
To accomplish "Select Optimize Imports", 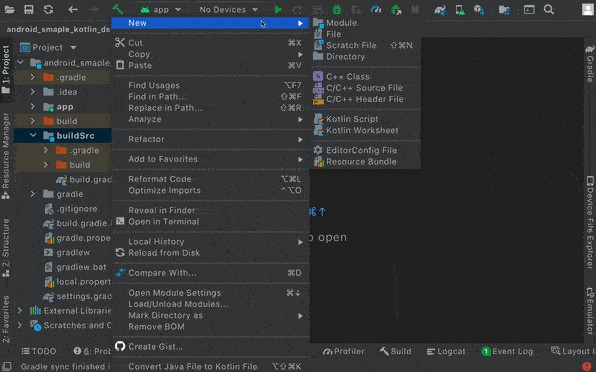I will click(x=210, y=190).
